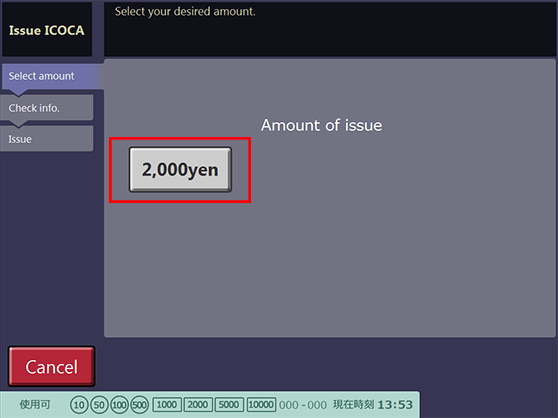
Task: Cancel the ICOCA issue process
Action: point(52,366)
